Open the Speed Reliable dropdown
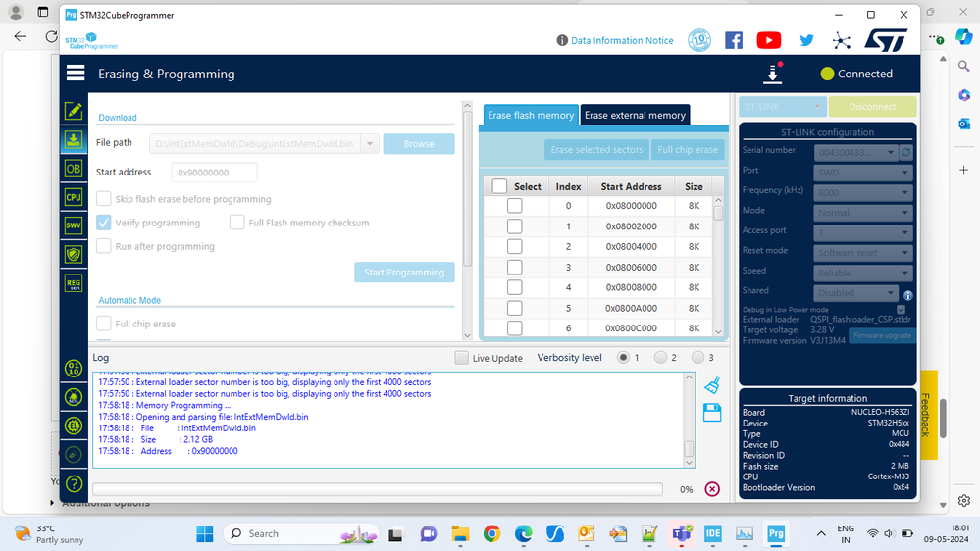 863,273
